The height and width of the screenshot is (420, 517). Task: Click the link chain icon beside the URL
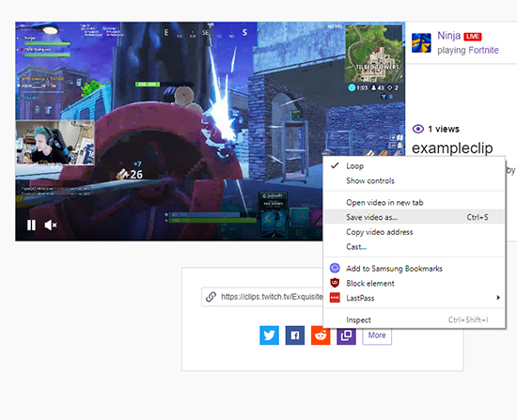click(211, 297)
